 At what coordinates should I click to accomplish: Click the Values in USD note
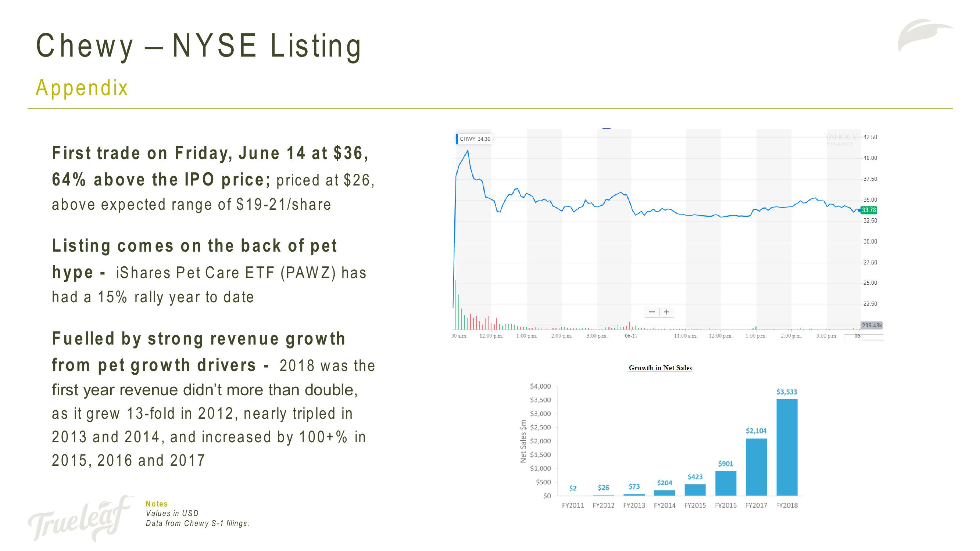[172, 514]
